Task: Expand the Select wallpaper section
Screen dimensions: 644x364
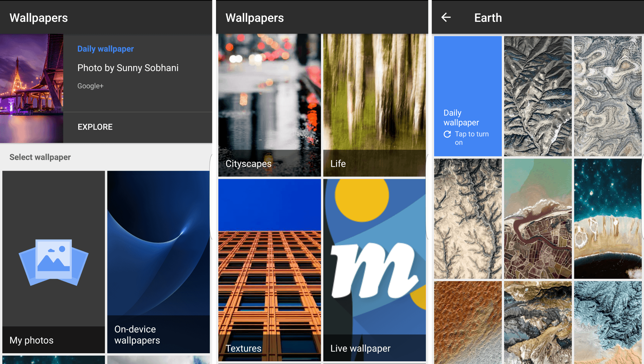Action: pyautogui.click(x=40, y=157)
